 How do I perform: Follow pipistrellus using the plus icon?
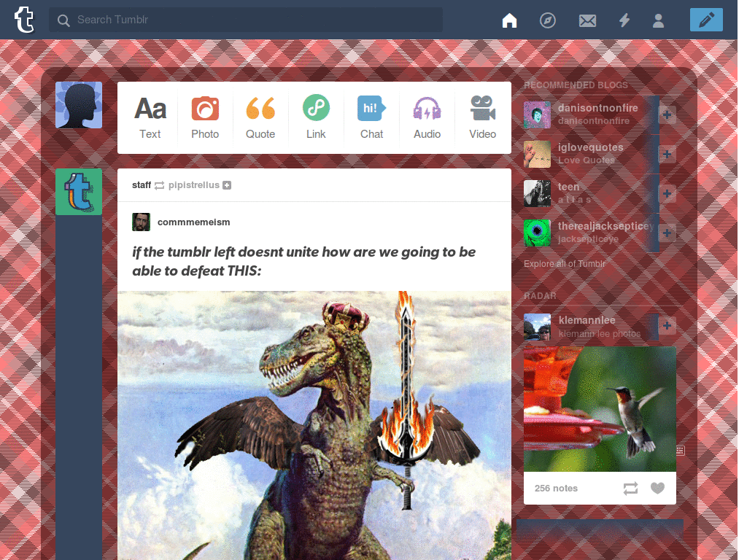227,185
